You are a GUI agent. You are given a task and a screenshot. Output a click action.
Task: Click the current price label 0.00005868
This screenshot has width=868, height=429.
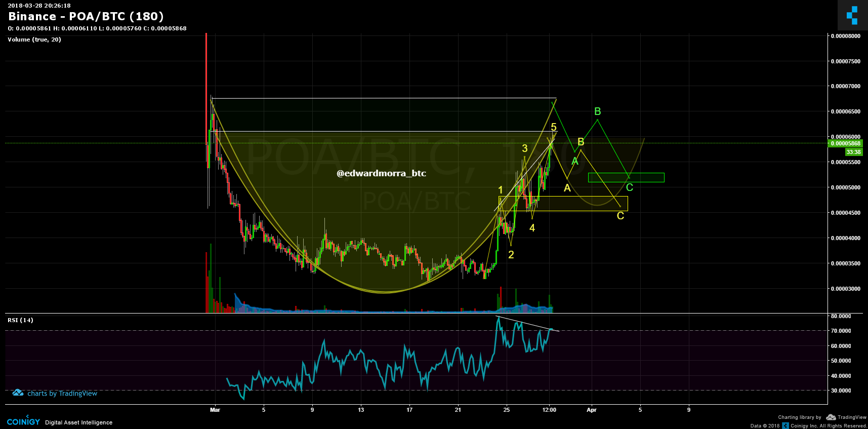click(845, 143)
